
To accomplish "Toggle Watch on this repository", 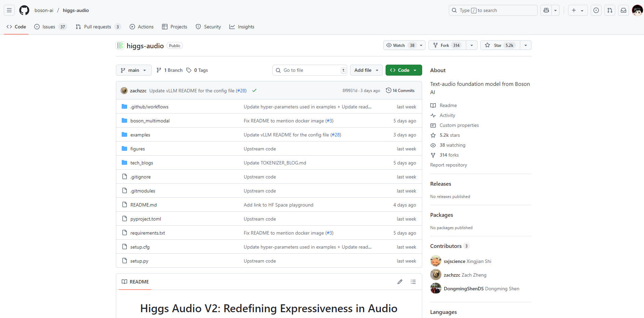I will point(400,45).
